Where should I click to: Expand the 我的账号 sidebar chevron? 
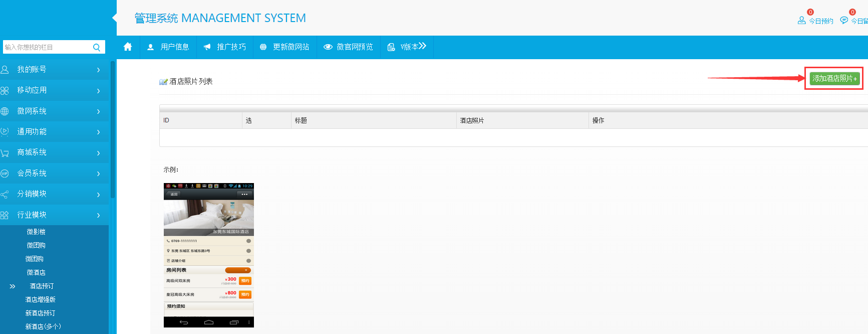98,70
